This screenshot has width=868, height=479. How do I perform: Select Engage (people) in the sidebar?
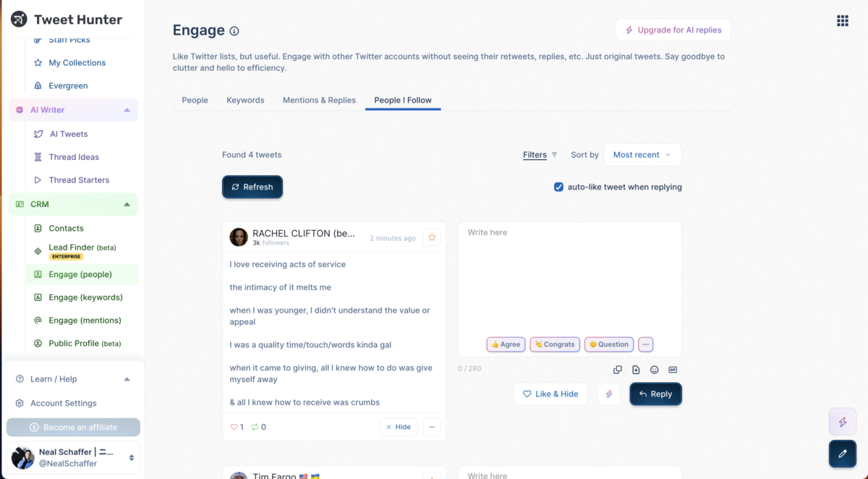[x=82, y=274]
